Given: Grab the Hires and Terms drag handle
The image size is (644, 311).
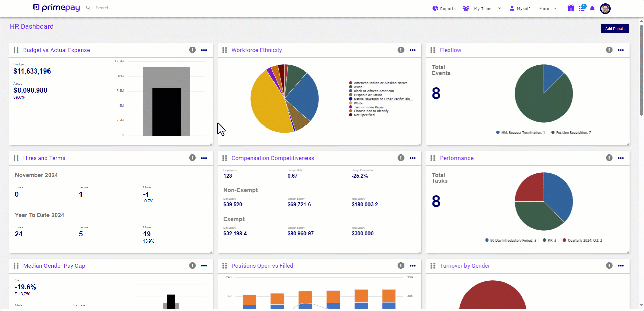Looking at the screenshot, I should pyautogui.click(x=16, y=158).
